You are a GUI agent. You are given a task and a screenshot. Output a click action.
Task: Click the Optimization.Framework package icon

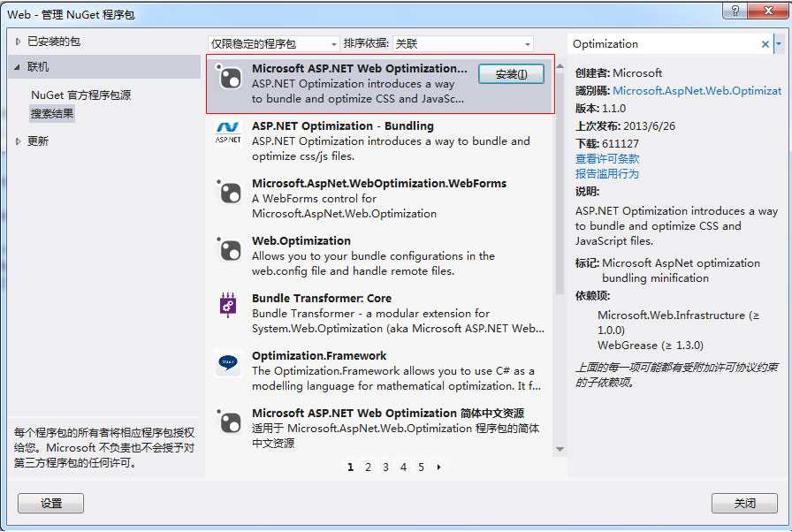[x=228, y=362]
